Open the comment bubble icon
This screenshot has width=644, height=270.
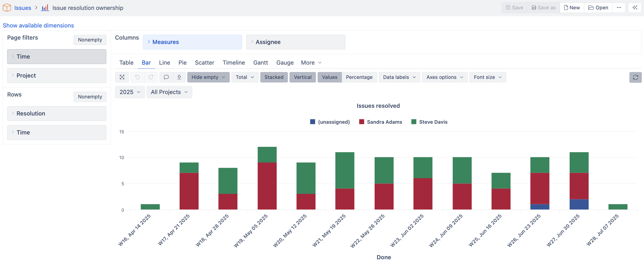(166, 77)
